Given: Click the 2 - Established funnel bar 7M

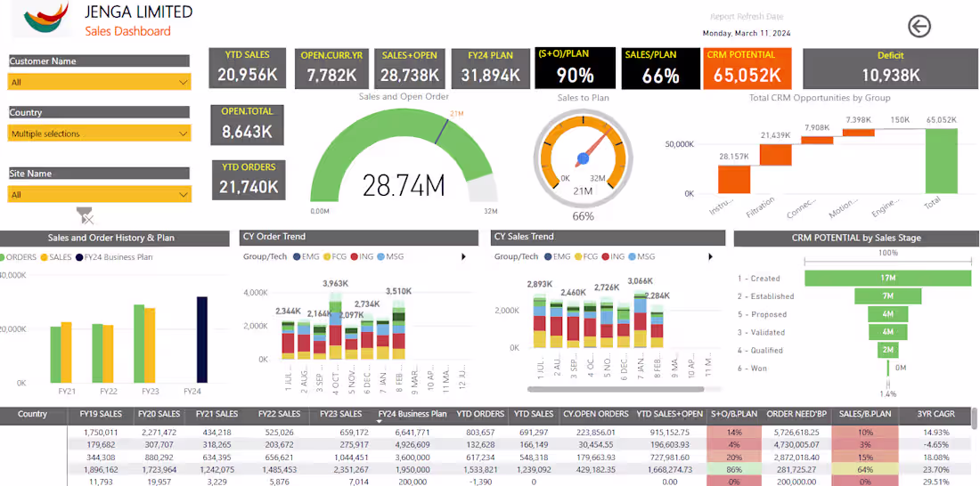Looking at the screenshot, I should pyautogui.click(x=887, y=296).
